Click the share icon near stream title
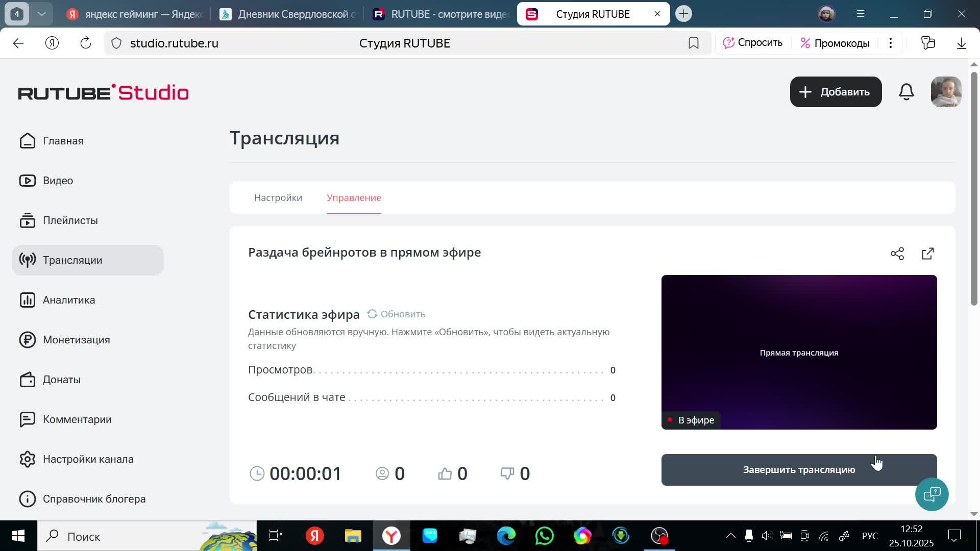Viewport: 980px width, 551px height. pos(898,254)
